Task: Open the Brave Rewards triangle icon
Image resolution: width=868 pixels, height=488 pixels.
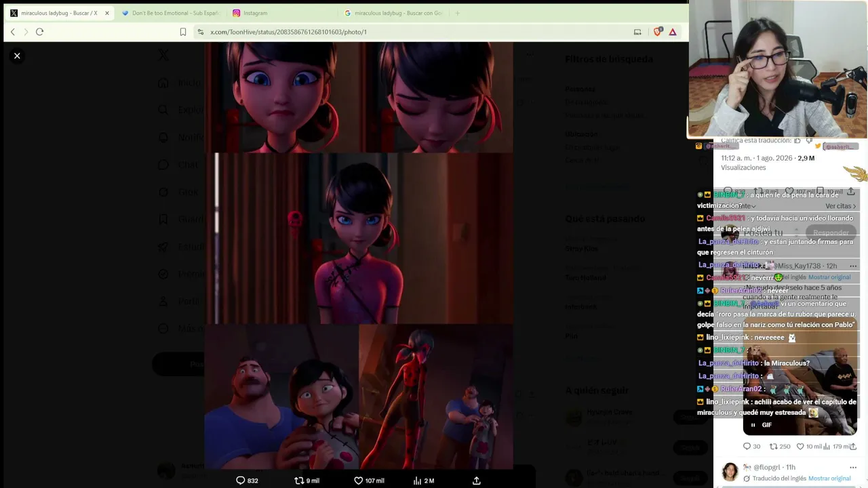Action: [673, 32]
